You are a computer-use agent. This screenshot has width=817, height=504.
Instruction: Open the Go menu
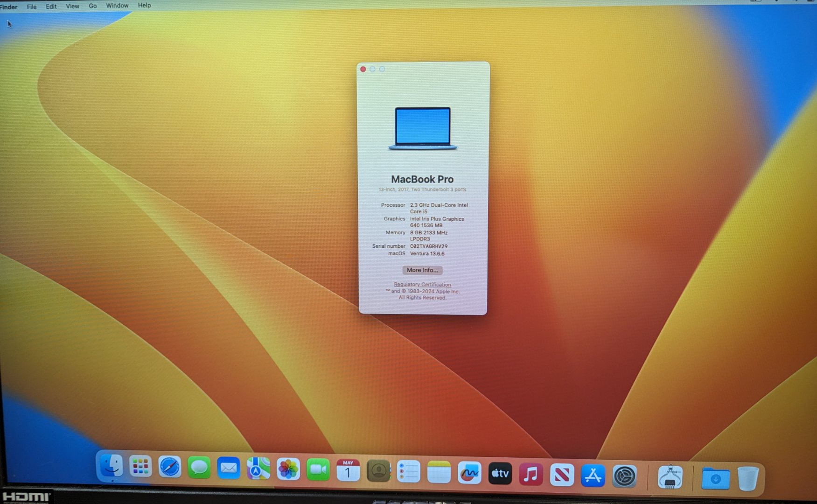[92, 6]
